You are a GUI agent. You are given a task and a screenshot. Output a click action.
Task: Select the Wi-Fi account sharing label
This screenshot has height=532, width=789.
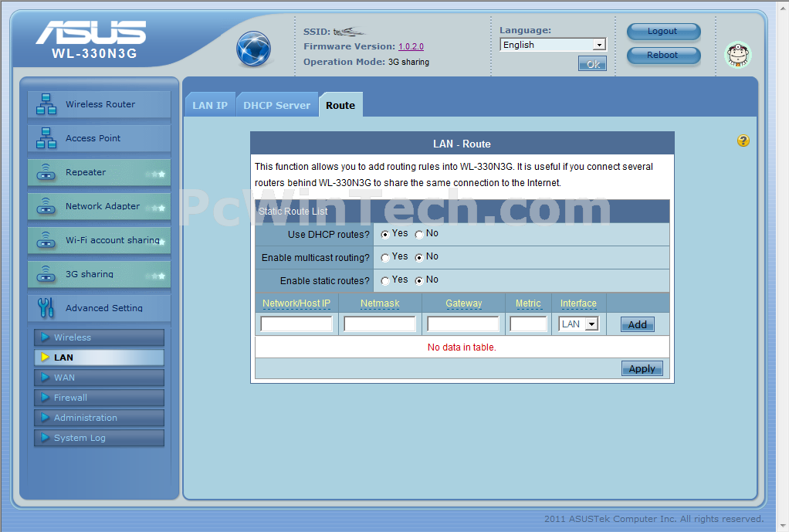coord(113,240)
